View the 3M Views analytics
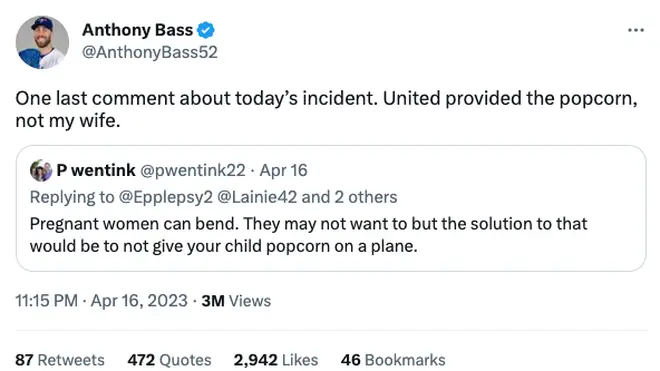 click(x=236, y=301)
